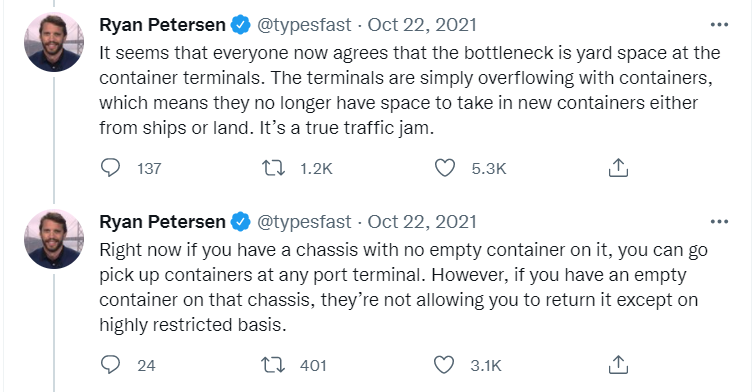Like the tweet with 3.1K likes
Screen dimensions: 752x392
444,365
